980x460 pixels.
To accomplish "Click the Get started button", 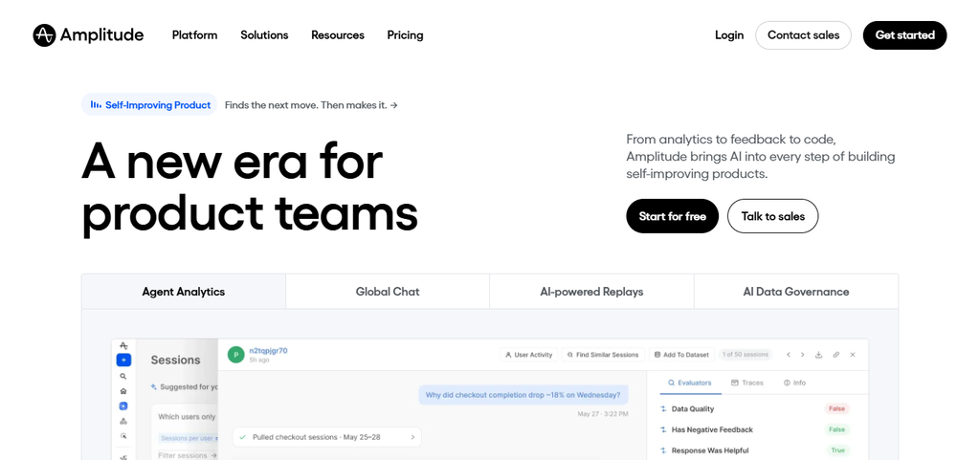I will pos(905,35).
